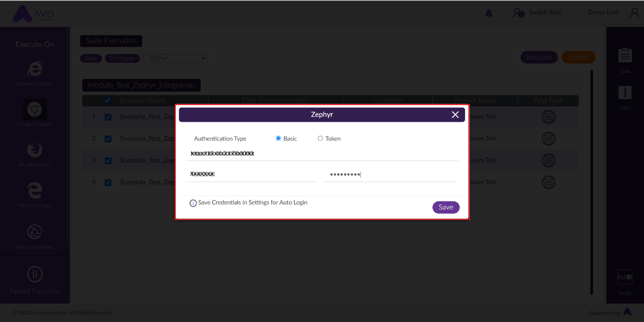Toggle checkbox for scenario row 2
This screenshot has height=322, width=644.
[x=108, y=139]
